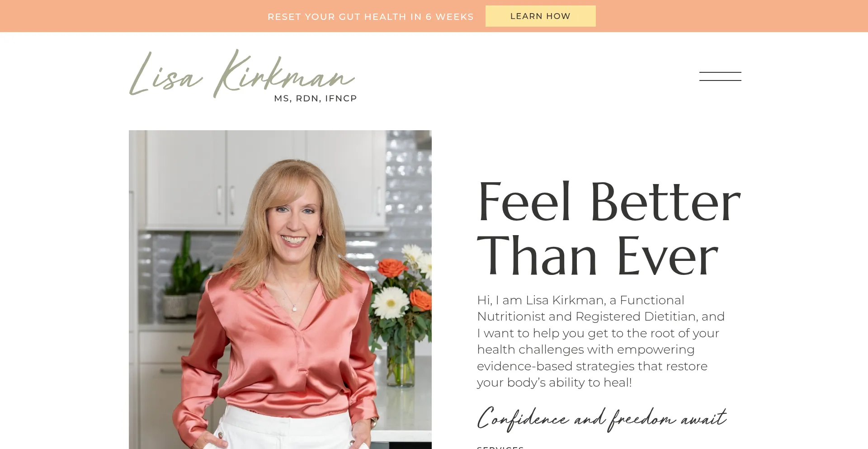Click the 'Than Ever' heading line
This screenshot has height=449, width=868.
(x=598, y=255)
